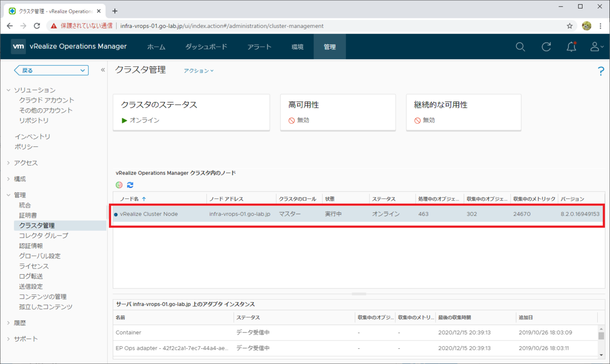The height and width of the screenshot is (364, 610).
Task: Open the 戻る dropdown in the sidebar
Action: [50, 70]
